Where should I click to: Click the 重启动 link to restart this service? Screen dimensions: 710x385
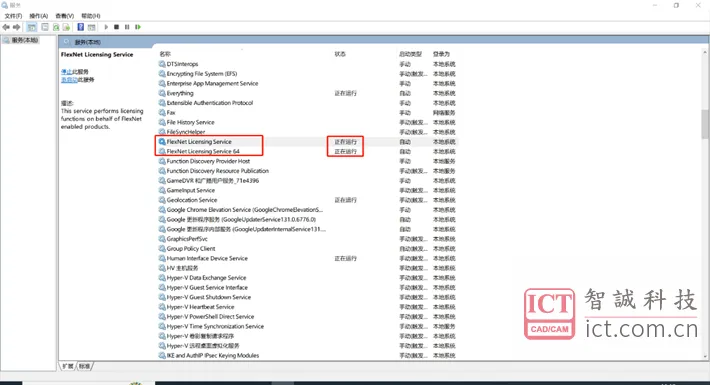pos(69,80)
